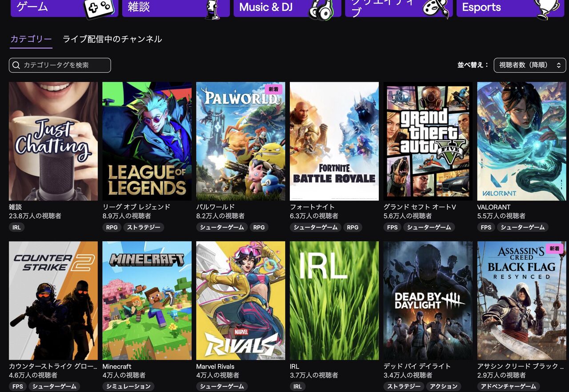Select the カテゴリー tab
The height and width of the screenshot is (392, 569).
pos(31,39)
